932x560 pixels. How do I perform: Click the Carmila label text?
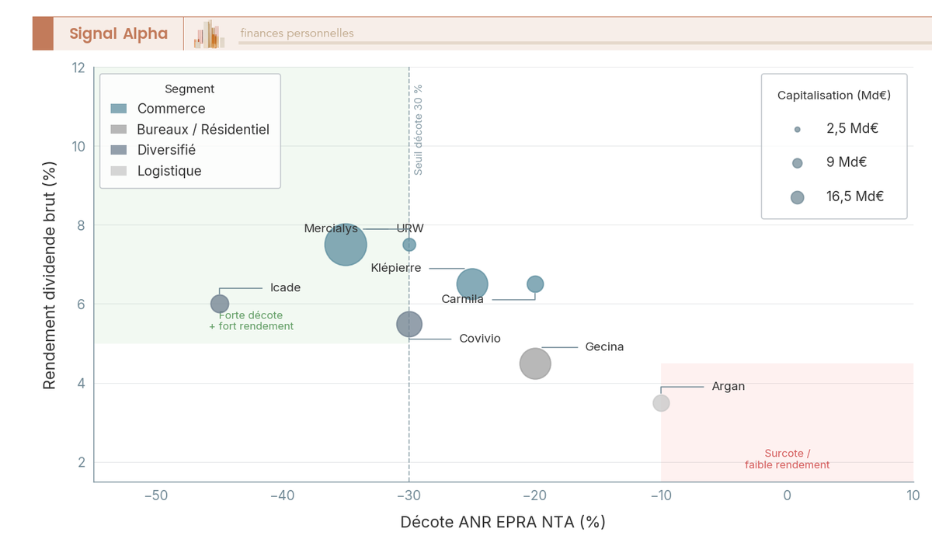(x=462, y=299)
